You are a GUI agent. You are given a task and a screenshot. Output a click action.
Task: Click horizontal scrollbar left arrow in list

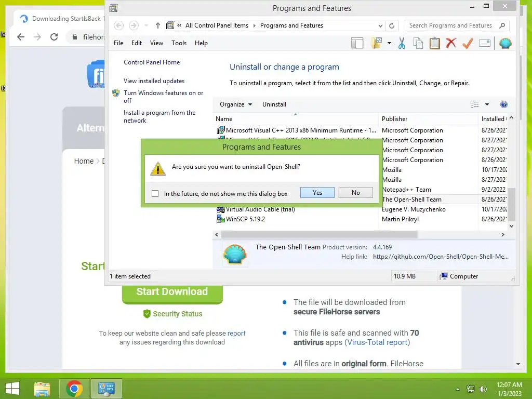tap(217, 234)
